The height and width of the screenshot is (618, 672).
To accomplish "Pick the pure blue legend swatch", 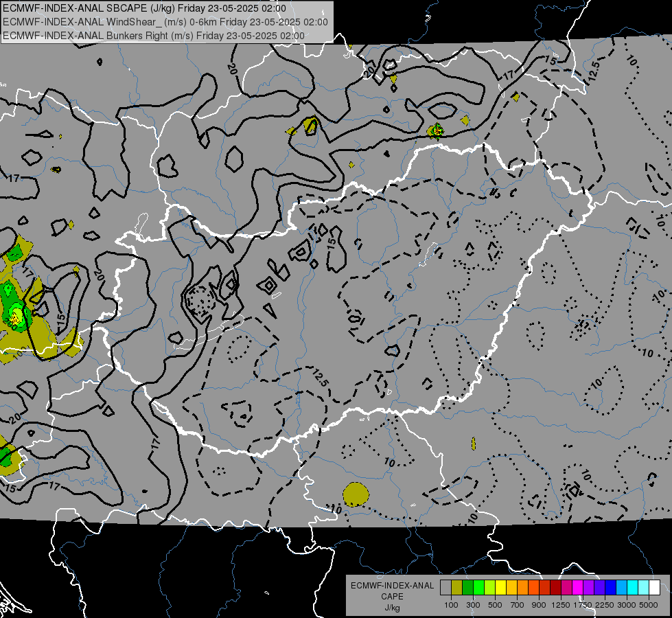I will click(x=611, y=588).
